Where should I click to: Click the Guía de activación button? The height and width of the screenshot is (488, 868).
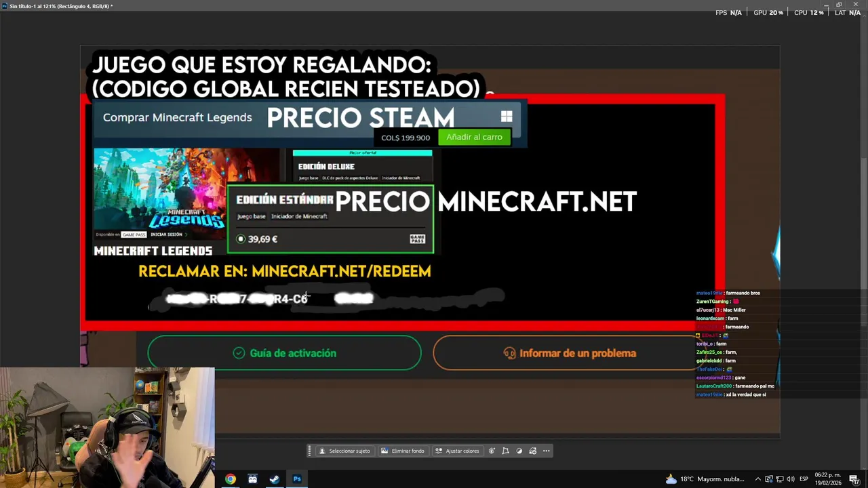(x=284, y=353)
